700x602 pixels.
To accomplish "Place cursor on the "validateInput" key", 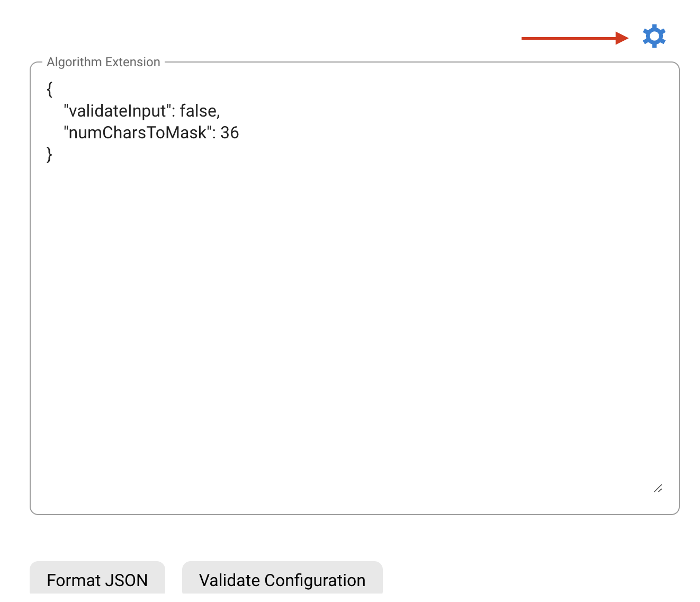I will tap(118, 111).
